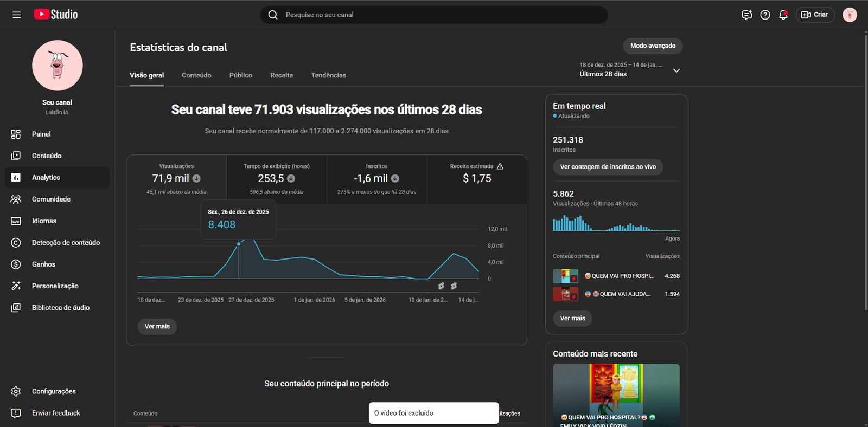Image resolution: width=868 pixels, height=427 pixels.
Task: Switch to the Receita tab
Action: pos(282,75)
